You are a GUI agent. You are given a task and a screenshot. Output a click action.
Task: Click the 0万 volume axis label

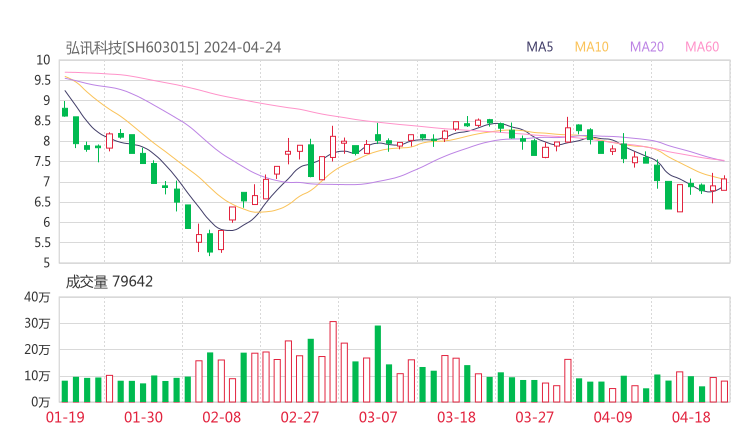coord(41,402)
